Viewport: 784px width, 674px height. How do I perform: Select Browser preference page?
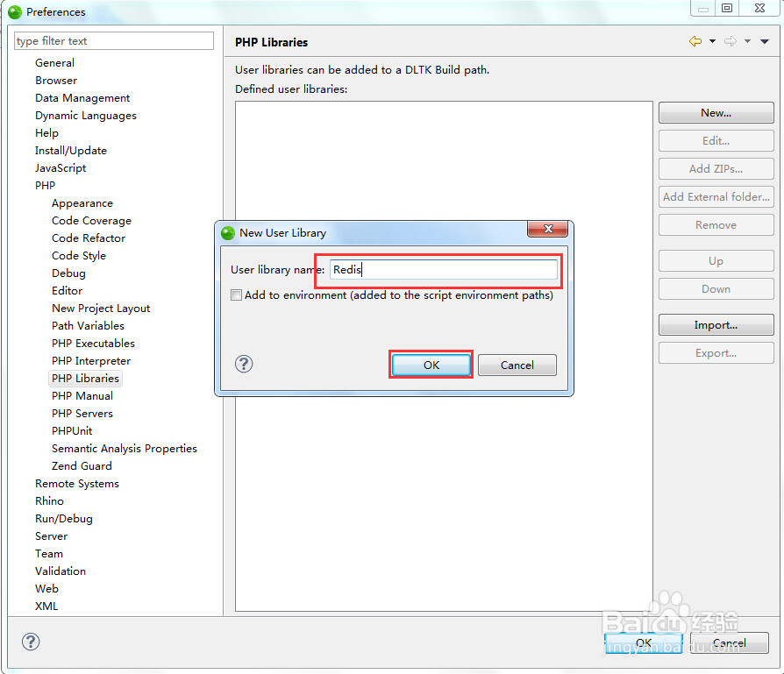tap(56, 81)
